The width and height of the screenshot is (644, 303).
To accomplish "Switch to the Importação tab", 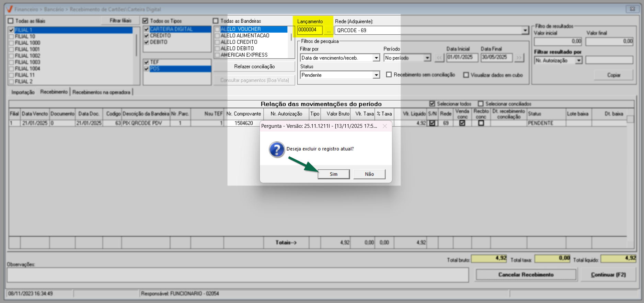I will (x=23, y=92).
